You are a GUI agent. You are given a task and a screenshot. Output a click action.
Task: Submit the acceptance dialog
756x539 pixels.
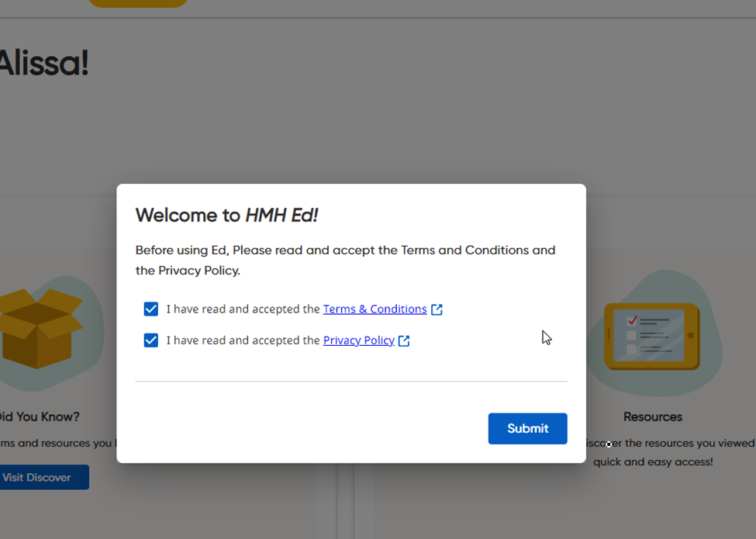[527, 429]
